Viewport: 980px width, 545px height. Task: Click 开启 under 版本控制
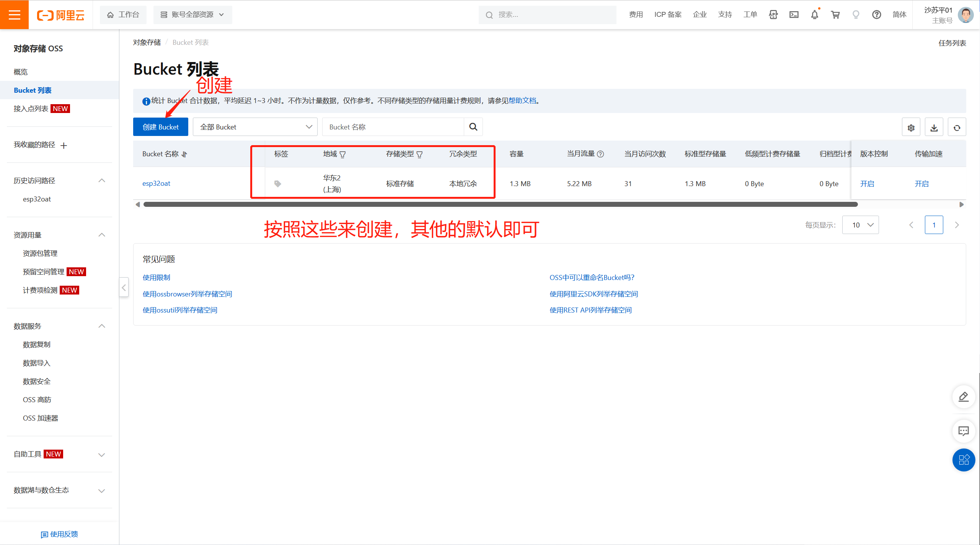(x=867, y=184)
